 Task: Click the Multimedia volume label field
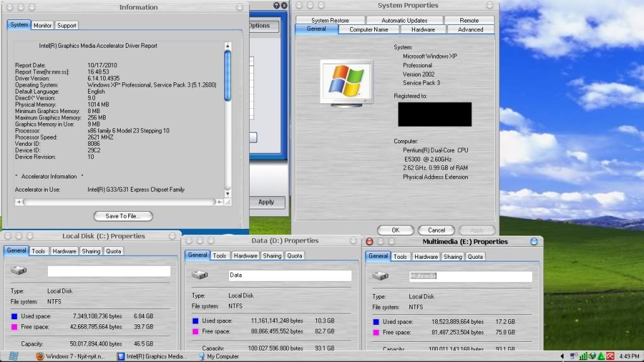(470, 277)
